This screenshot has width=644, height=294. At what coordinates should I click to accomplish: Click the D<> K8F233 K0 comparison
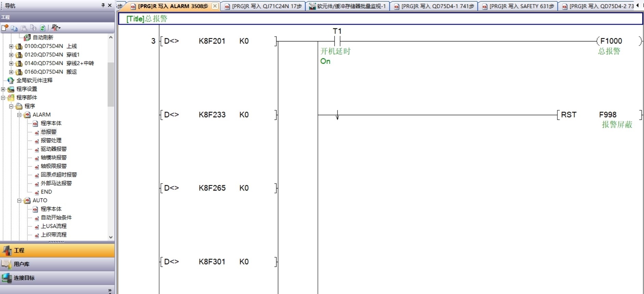click(x=218, y=115)
